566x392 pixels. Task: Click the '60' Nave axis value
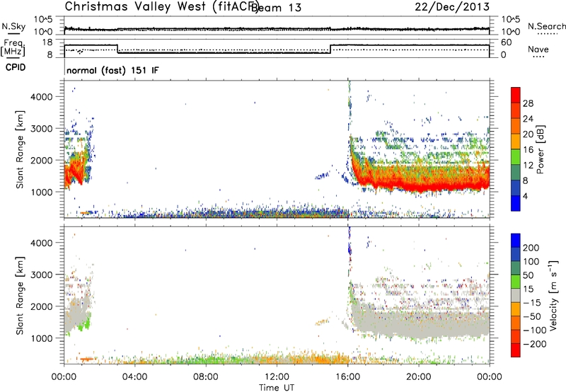[x=506, y=42]
